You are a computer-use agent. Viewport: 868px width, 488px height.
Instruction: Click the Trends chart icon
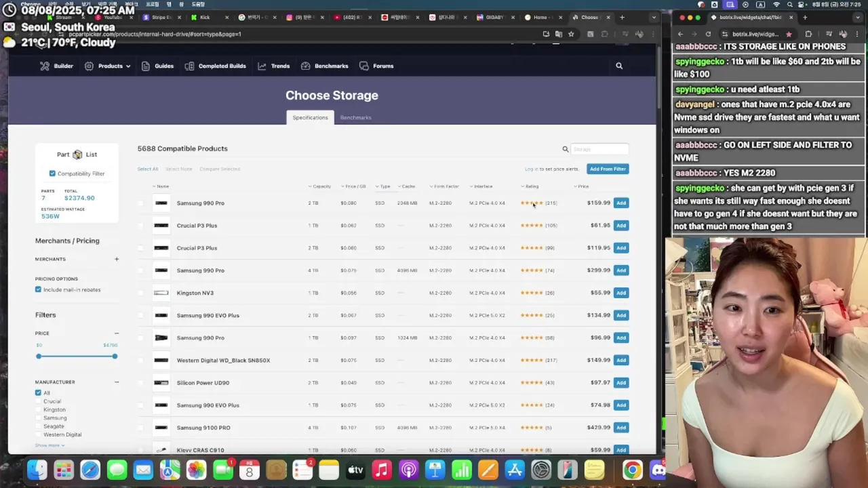pyautogui.click(x=262, y=66)
